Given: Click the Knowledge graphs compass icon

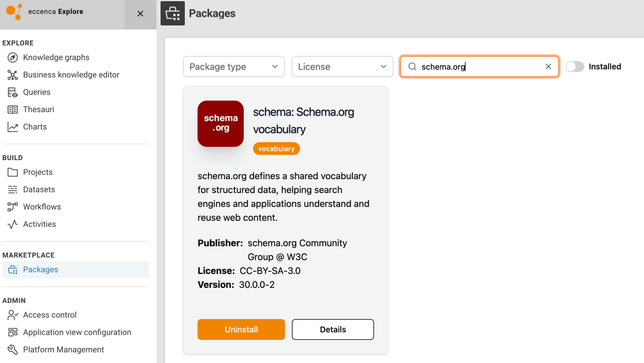Looking at the screenshot, I should (x=13, y=58).
